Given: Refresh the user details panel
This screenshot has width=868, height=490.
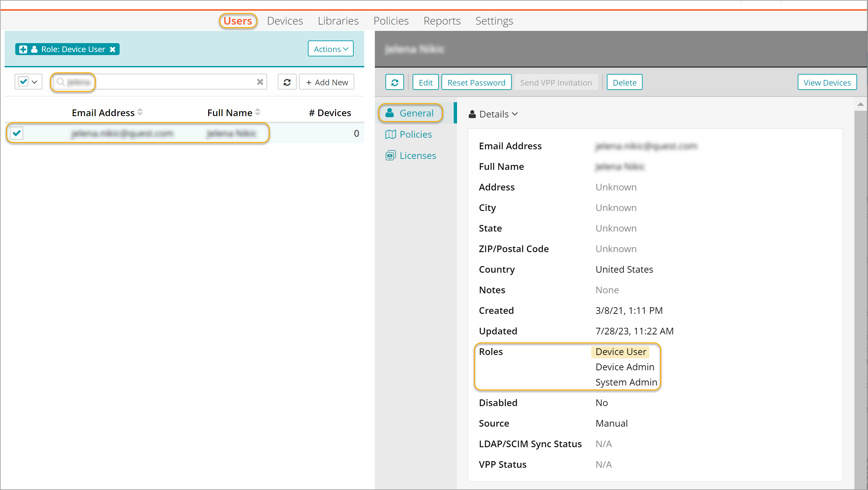Looking at the screenshot, I should [x=394, y=82].
